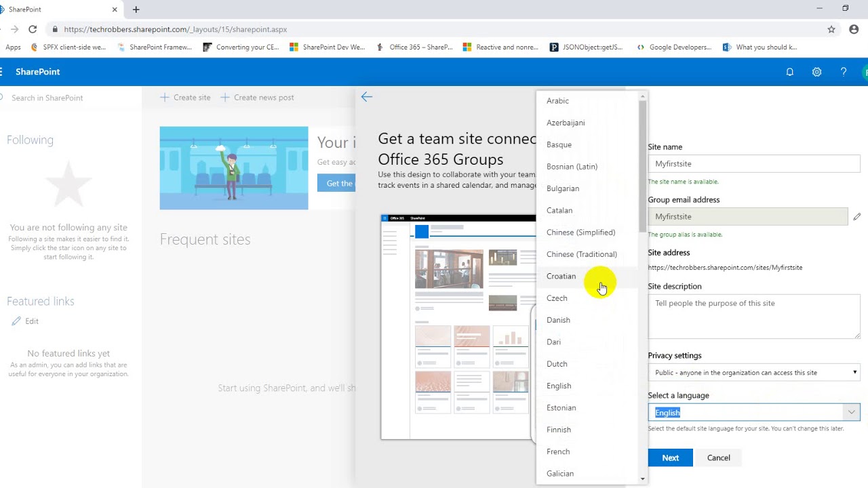Image resolution: width=868 pixels, height=488 pixels.
Task: Open the Google Developers bookmark
Action: pyautogui.click(x=674, y=47)
